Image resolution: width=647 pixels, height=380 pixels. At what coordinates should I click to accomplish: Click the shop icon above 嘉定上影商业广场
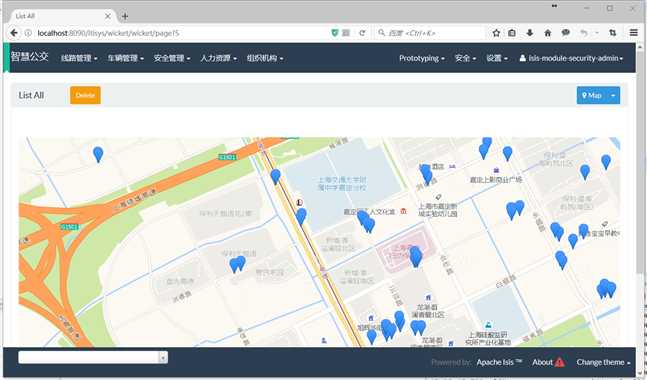point(496,170)
